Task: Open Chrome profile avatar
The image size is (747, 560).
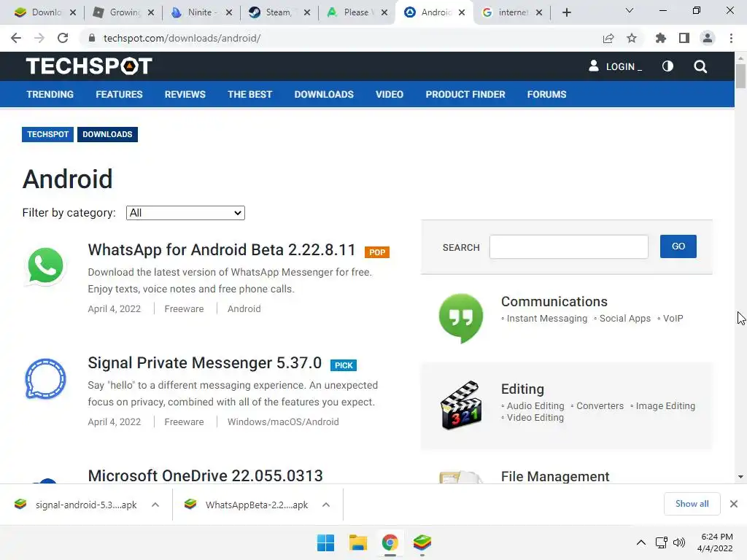Action: (708, 38)
